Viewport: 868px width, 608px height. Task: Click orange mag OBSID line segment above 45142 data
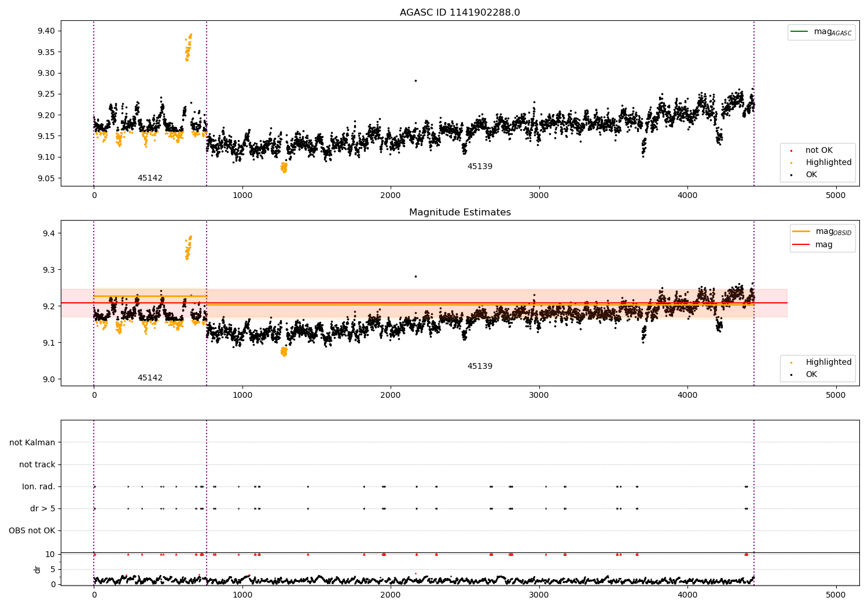coord(150,296)
